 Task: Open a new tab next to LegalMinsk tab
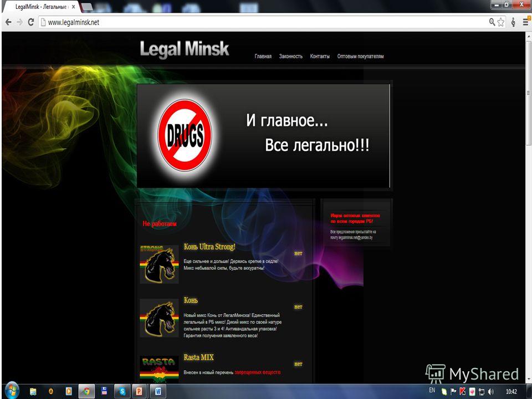click(87, 7)
